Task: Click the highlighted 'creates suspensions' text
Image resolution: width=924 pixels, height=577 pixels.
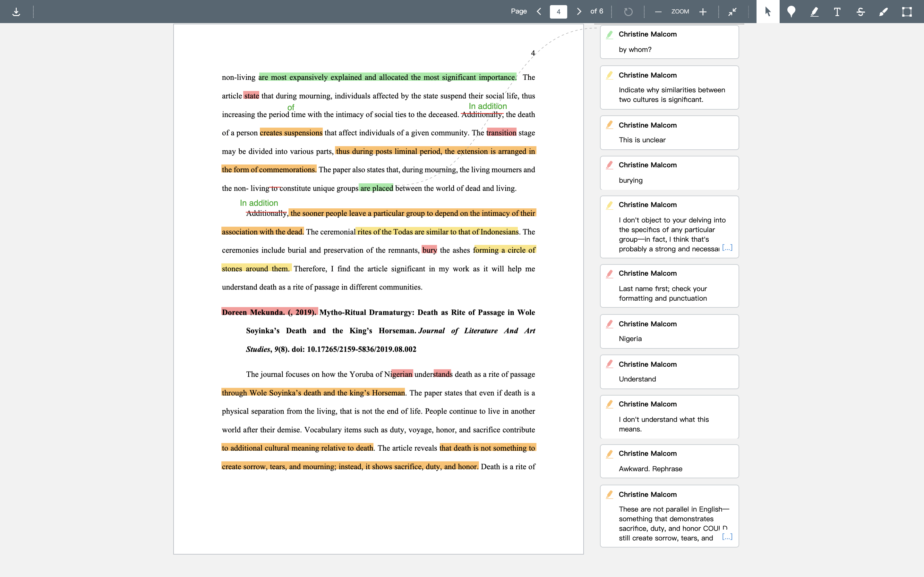Action: (291, 132)
